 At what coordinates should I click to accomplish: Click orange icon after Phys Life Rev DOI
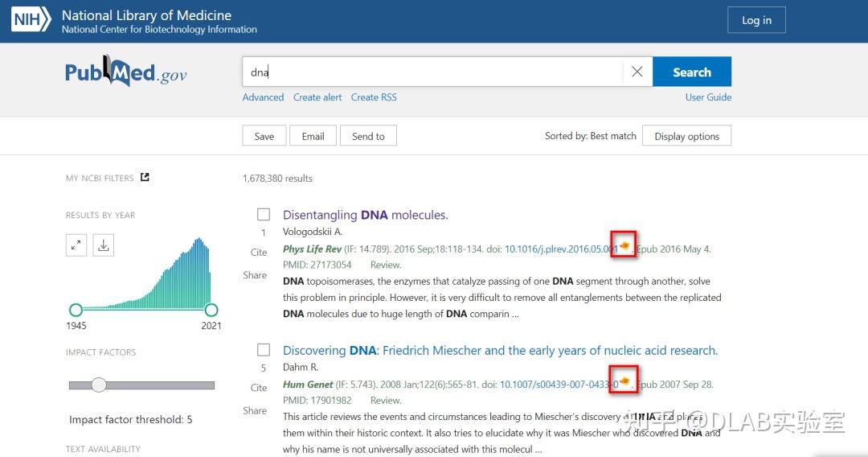point(624,245)
